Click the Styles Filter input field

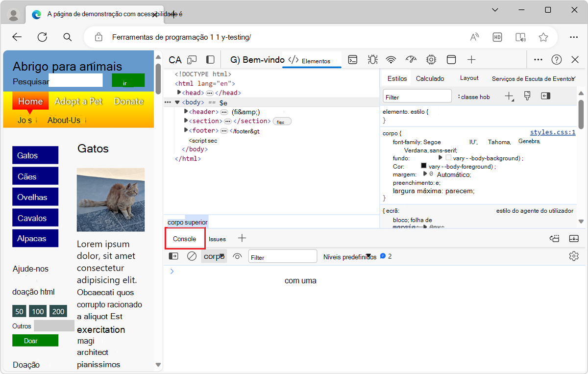(x=417, y=96)
